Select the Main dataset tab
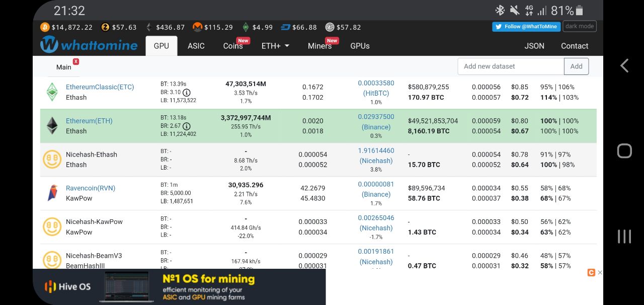The height and width of the screenshot is (305, 644). [64, 67]
